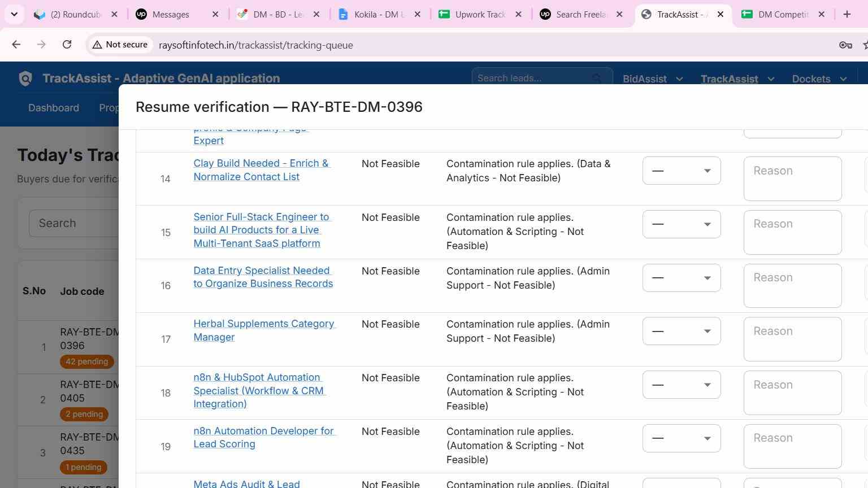Open the password manager key icon
Viewport: 868px width, 488px height.
[845, 45]
